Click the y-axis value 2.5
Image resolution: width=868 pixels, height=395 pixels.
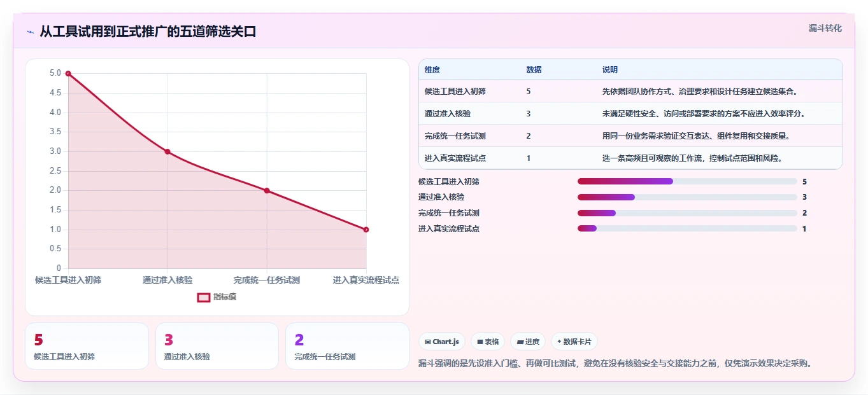point(55,170)
